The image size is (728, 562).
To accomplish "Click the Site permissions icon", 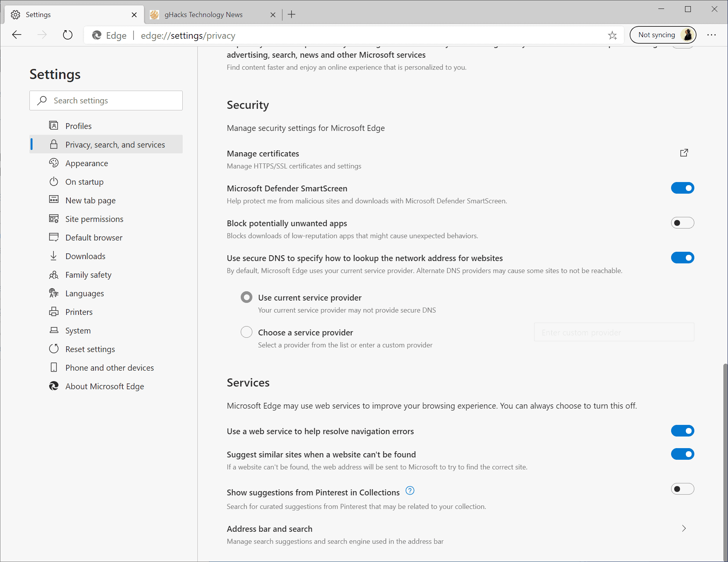I will (x=54, y=218).
